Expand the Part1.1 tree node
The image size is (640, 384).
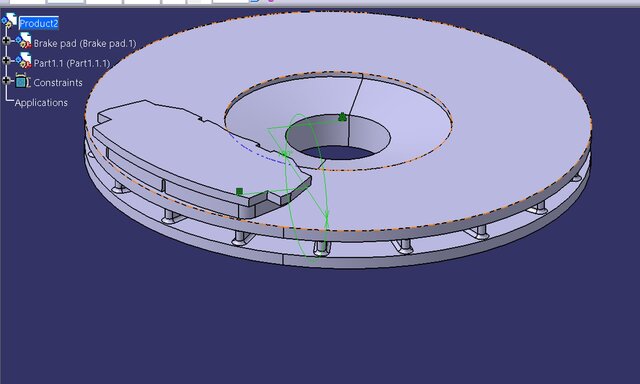6,60
